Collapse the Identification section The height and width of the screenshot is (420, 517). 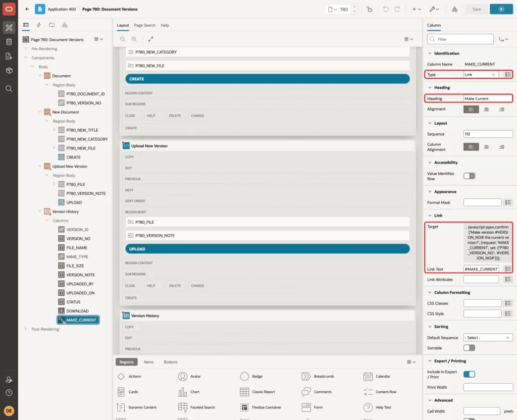[430, 53]
